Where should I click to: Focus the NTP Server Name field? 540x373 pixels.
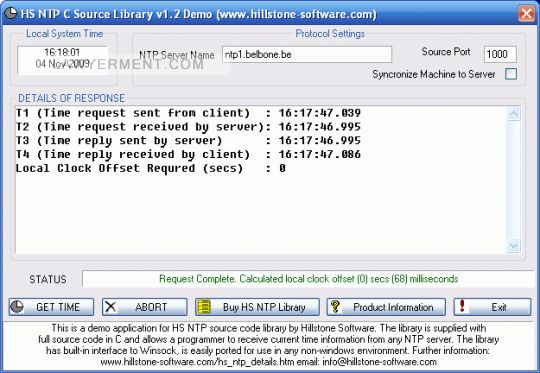coord(307,54)
